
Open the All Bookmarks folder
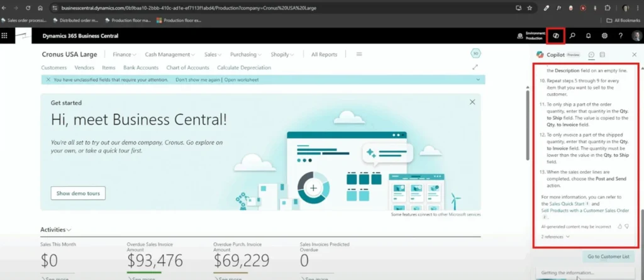coord(623,20)
